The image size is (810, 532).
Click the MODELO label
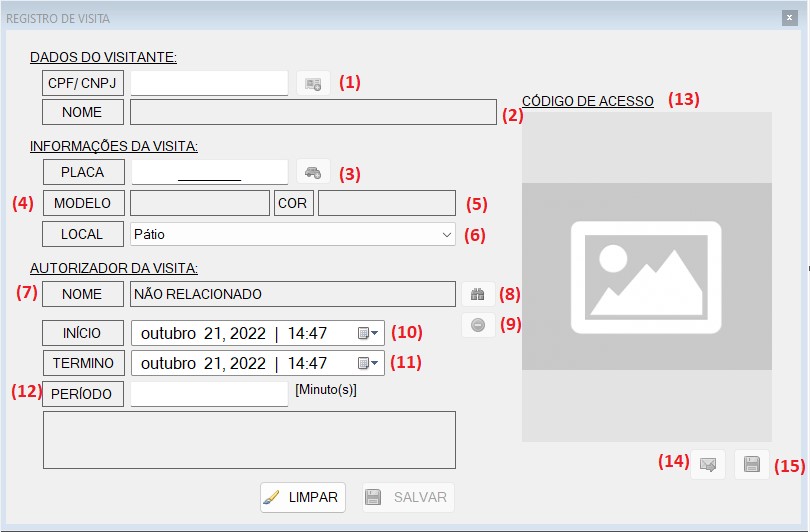(x=83, y=203)
